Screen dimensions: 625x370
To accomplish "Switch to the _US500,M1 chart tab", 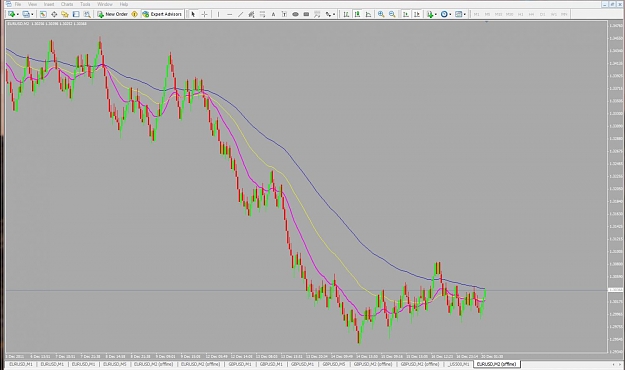I will pyautogui.click(x=458, y=364).
